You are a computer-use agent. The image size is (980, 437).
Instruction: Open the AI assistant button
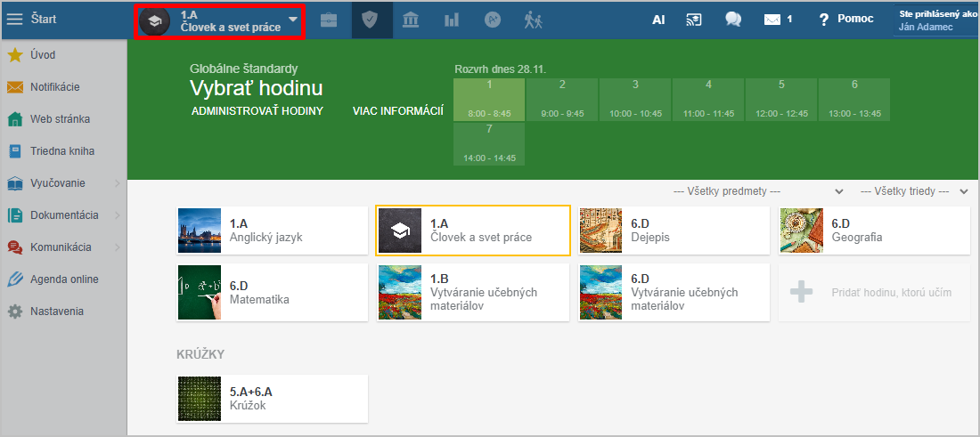point(658,20)
